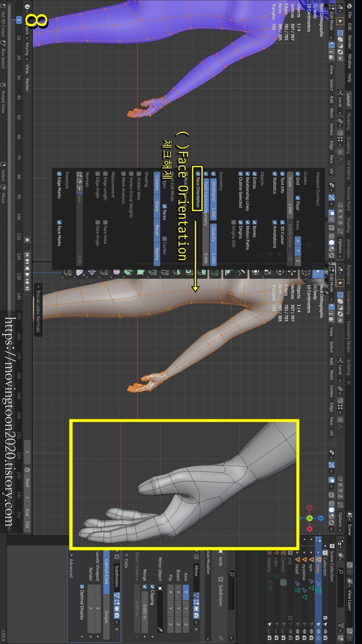
Task: Switch to the Animation workspace tab
Action: pos(349,248)
